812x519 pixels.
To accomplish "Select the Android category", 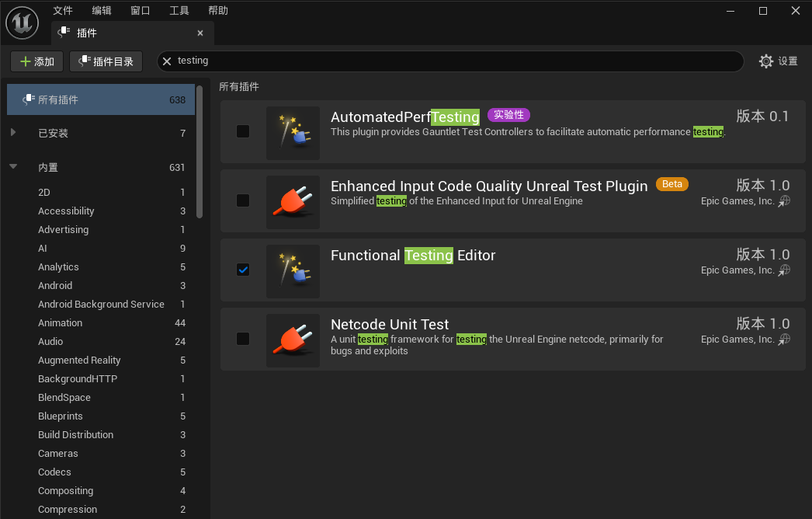I will coord(101,286).
